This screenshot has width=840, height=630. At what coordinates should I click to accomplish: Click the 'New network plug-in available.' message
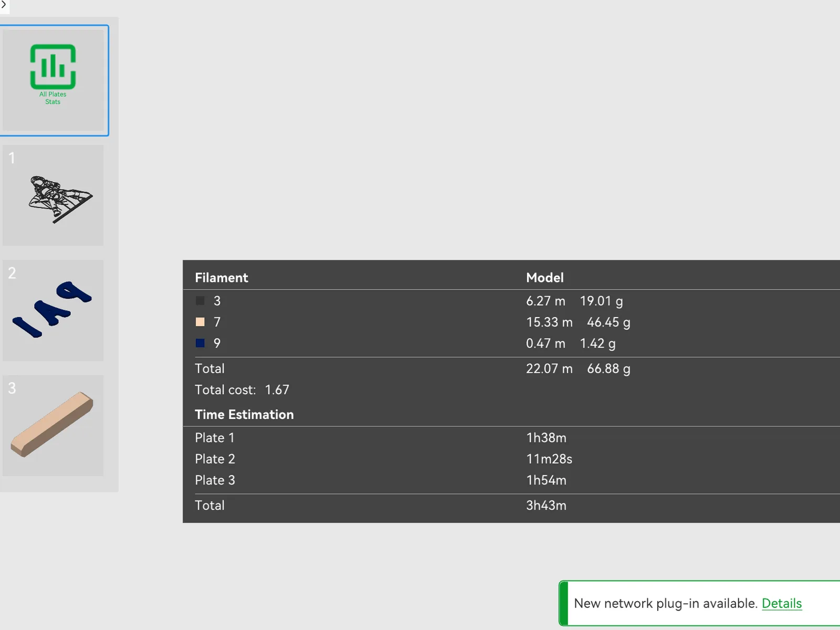[x=666, y=603]
